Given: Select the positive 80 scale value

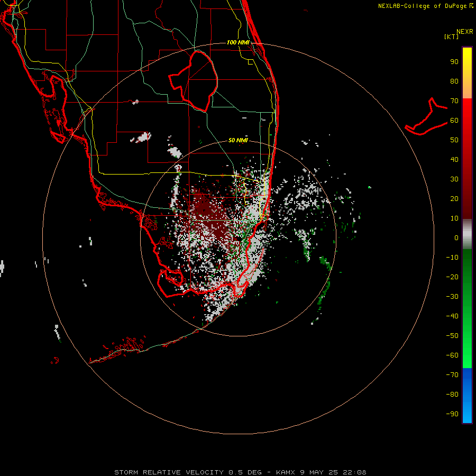Looking at the screenshot, I should tap(454, 81).
